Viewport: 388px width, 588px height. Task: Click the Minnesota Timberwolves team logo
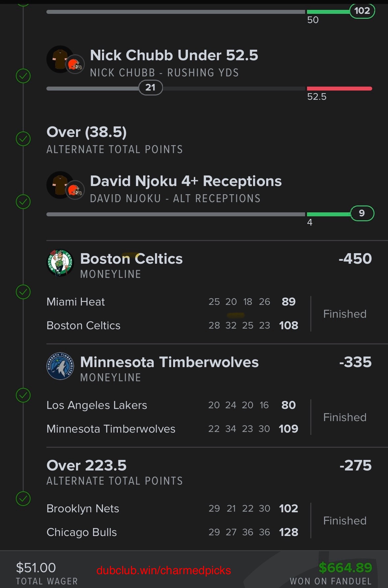(x=60, y=366)
